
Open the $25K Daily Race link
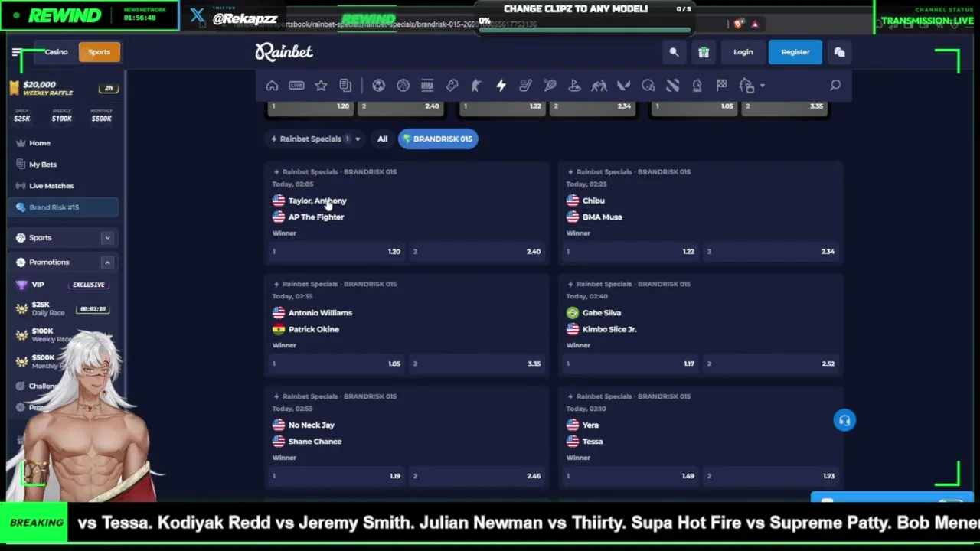[x=47, y=308]
